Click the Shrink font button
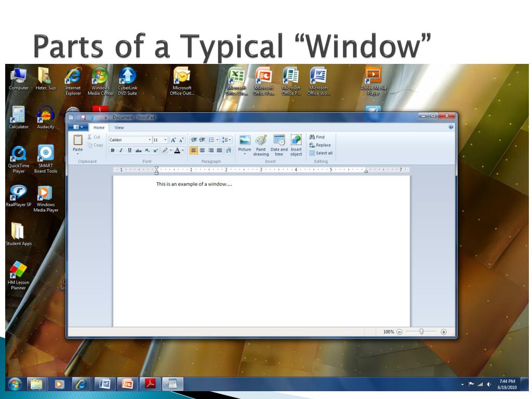Viewport: 532px width, 399px height. tap(181, 140)
